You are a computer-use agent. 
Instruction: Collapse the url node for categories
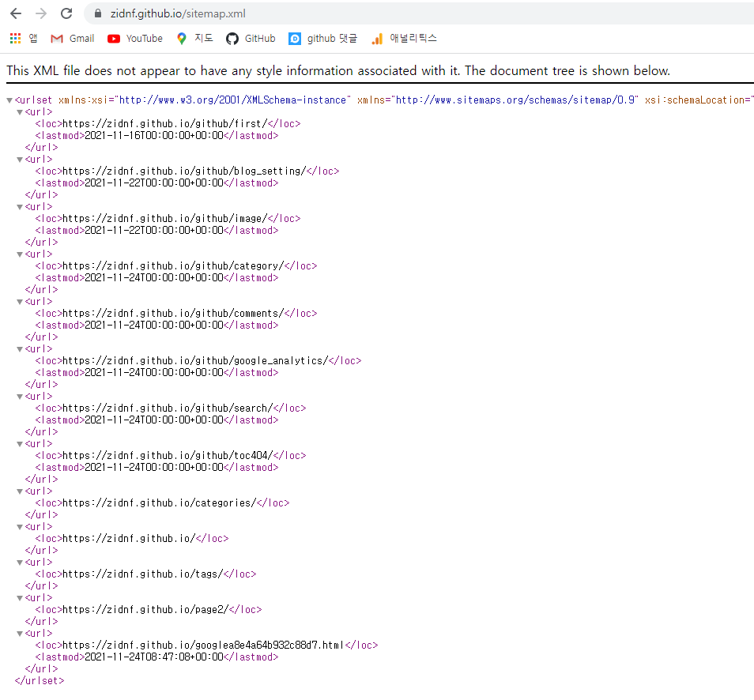(21, 491)
